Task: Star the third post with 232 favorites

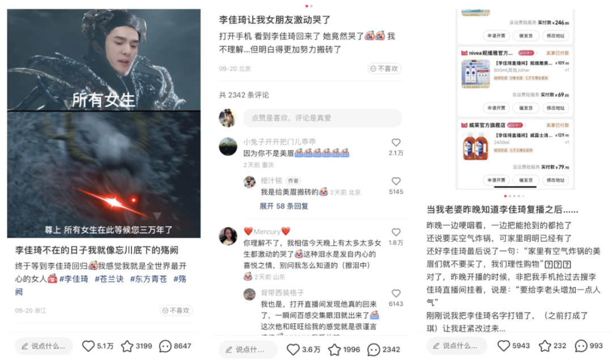Action: point(545,346)
